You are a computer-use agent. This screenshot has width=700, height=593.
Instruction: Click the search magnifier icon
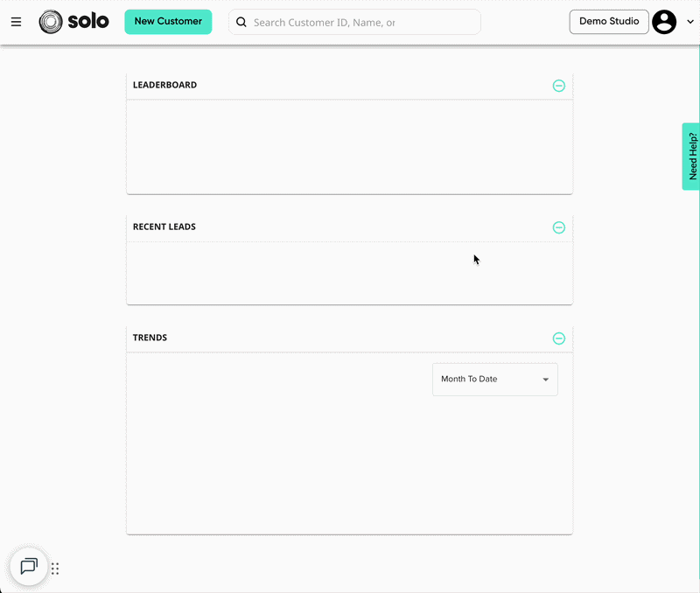point(241,22)
